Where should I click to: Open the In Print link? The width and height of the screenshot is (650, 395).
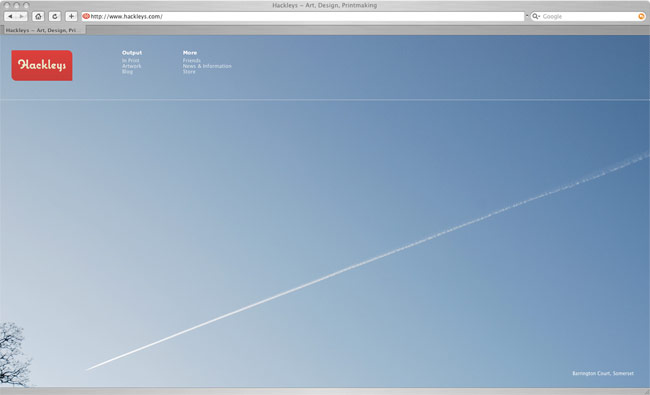pos(131,61)
